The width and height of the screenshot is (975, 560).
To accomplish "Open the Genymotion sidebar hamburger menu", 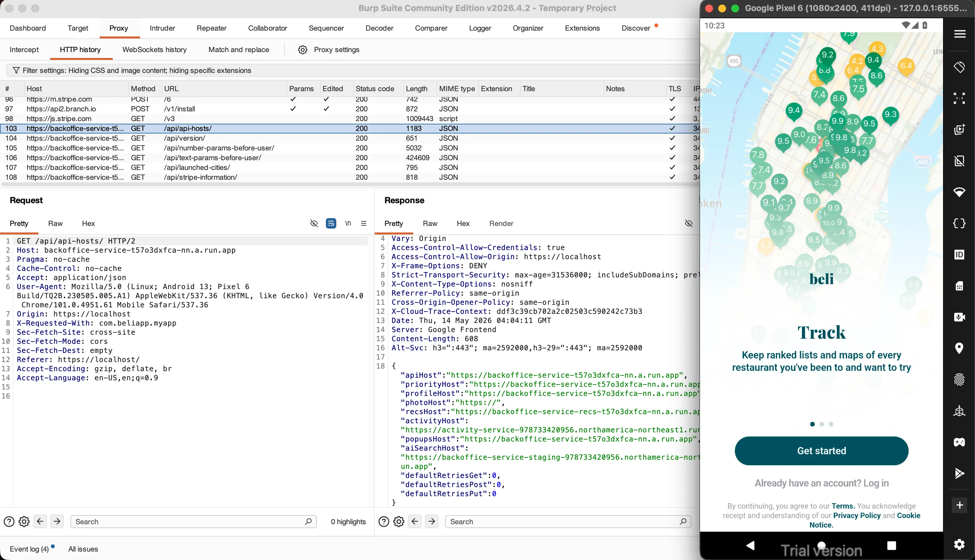I will click(960, 34).
